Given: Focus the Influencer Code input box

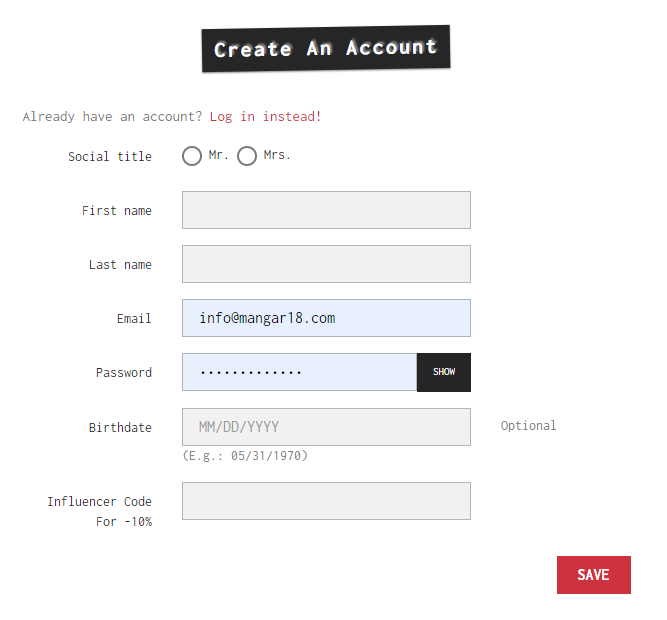Looking at the screenshot, I should 326,501.
